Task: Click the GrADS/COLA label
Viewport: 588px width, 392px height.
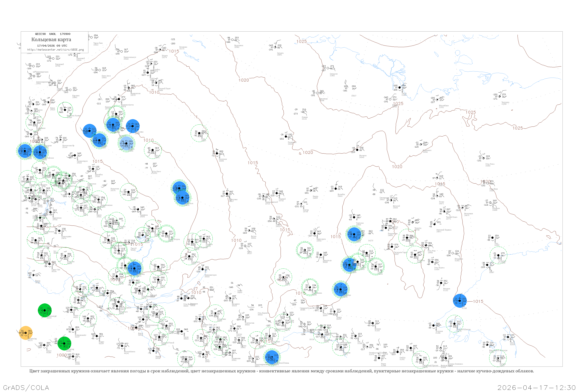Action: 26,387
